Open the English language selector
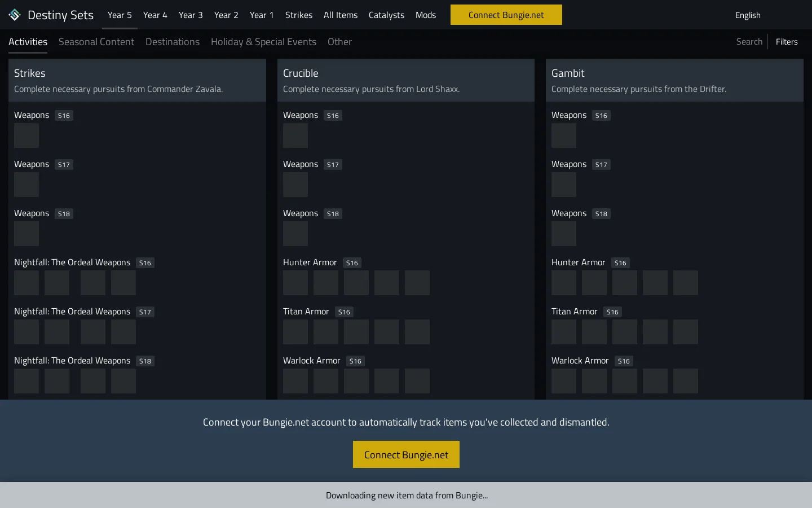This screenshot has width=812, height=508. coord(748,15)
